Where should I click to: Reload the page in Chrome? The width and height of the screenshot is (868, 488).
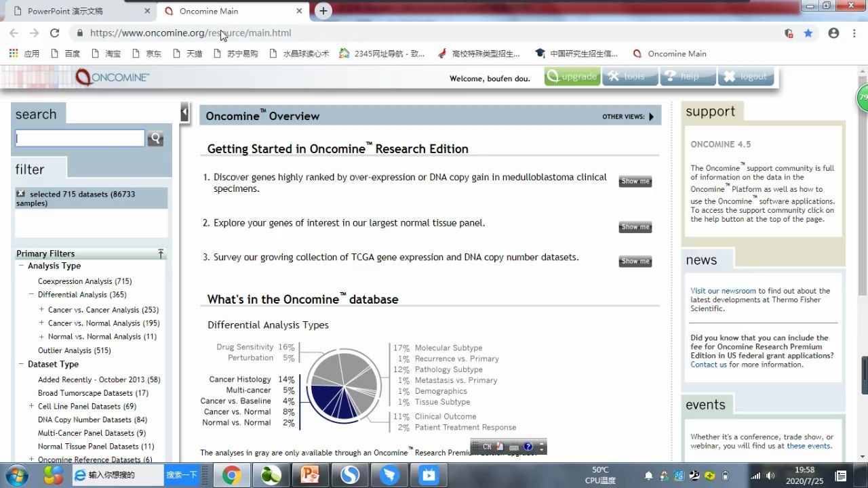click(55, 33)
